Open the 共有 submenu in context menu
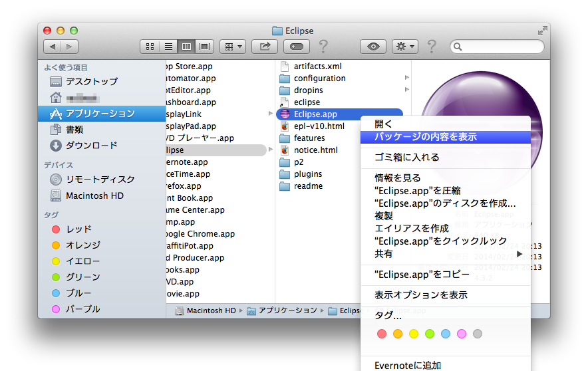 click(x=446, y=254)
